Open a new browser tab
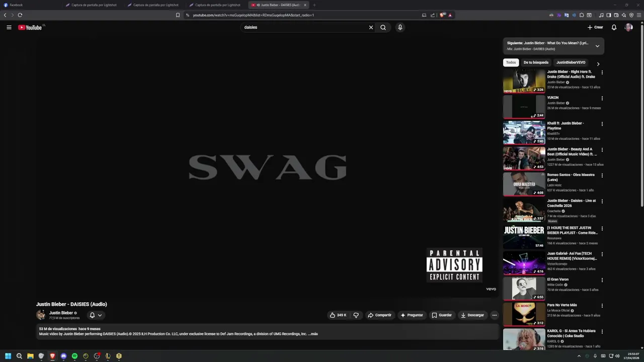 pyautogui.click(x=314, y=5)
